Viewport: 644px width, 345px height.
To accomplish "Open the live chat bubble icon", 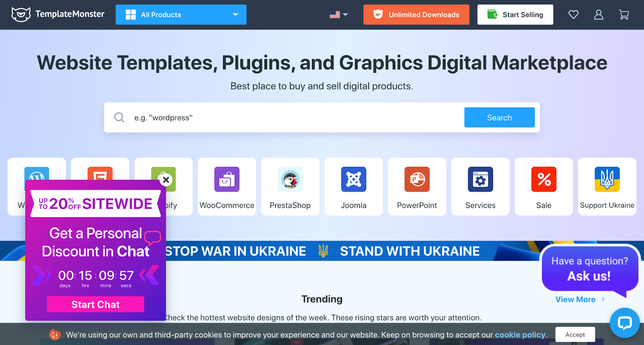I will (625, 323).
